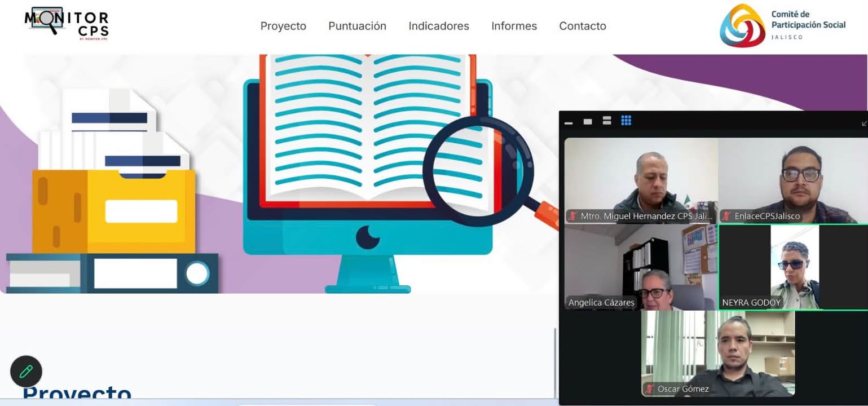Go to the Puntuación section
This screenshot has height=406, width=868.
tap(358, 26)
